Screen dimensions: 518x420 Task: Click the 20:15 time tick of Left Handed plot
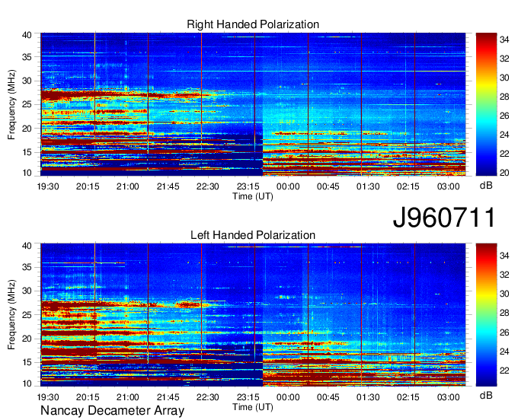point(88,397)
